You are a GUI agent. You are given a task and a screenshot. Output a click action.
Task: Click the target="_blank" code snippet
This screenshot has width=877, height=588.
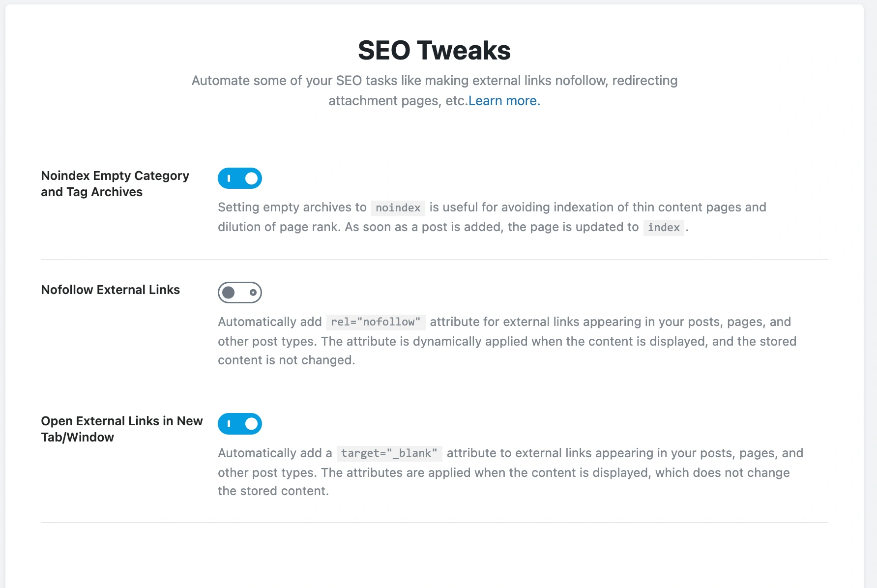click(x=389, y=453)
